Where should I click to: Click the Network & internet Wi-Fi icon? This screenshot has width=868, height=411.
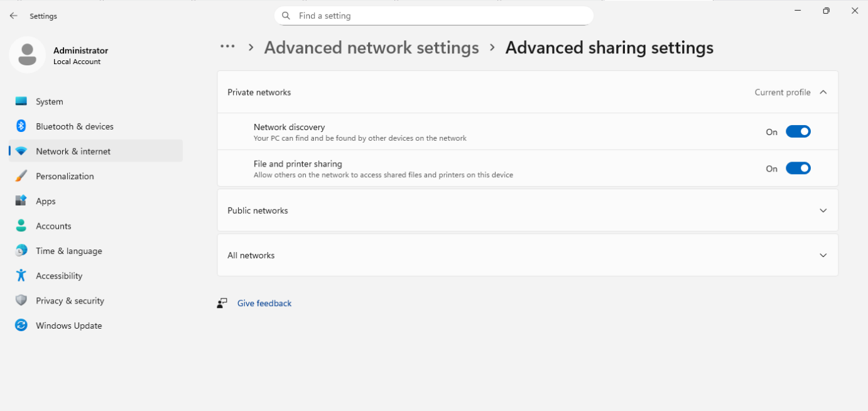pyautogui.click(x=21, y=151)
